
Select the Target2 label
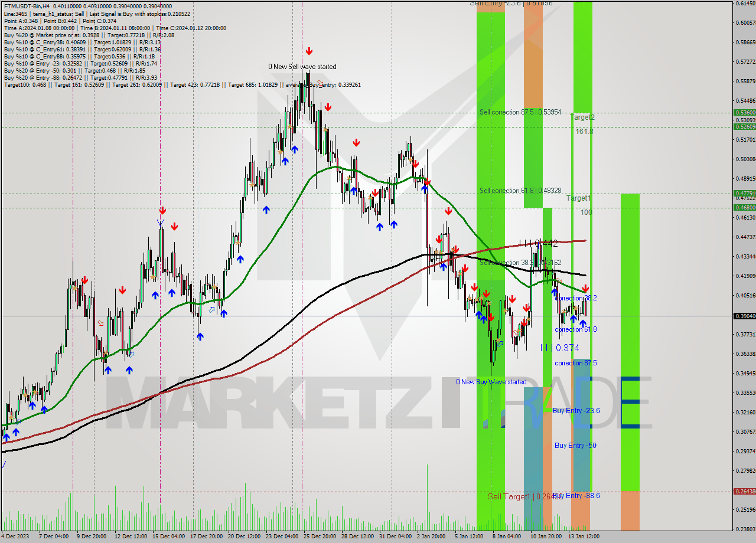pyautogui.click(x=582, y=117)
